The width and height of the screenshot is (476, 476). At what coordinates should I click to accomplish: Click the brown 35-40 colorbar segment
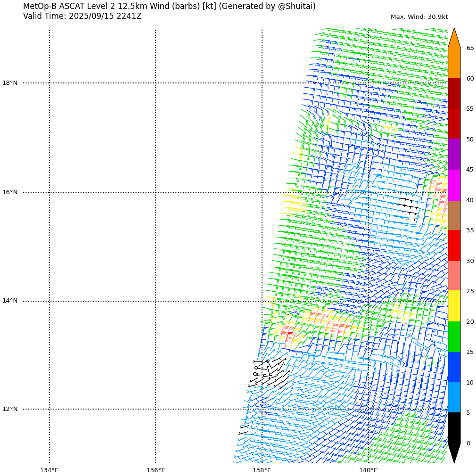click(454, 215)
